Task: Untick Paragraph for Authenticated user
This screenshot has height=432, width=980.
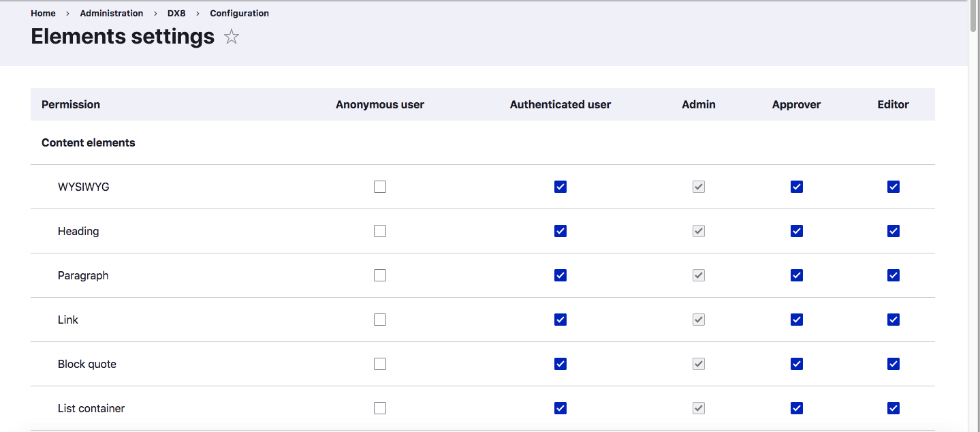Action: pyautogui.click(x=560, y=275)
